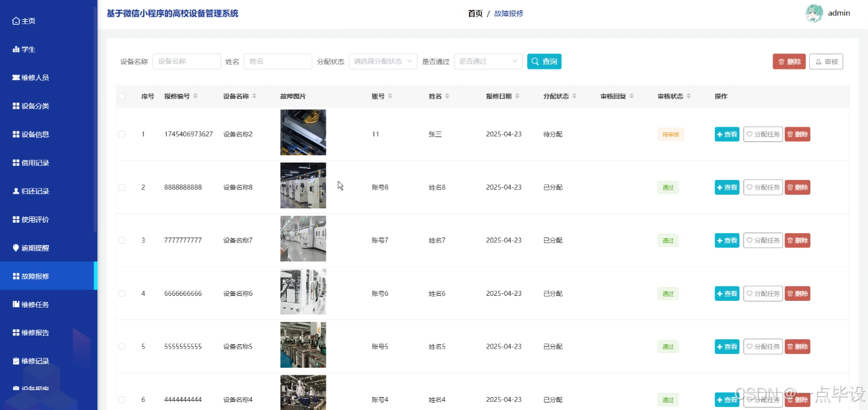Click the admin avatar image
This screenshot has width=868, height=410.
pos(814,13)
